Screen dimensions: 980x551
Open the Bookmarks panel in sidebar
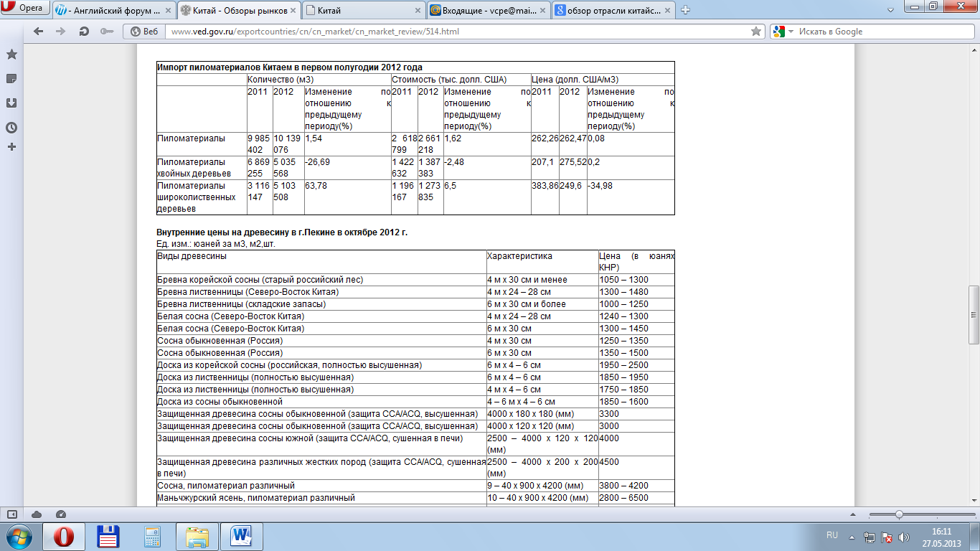(x=11, y=55)
